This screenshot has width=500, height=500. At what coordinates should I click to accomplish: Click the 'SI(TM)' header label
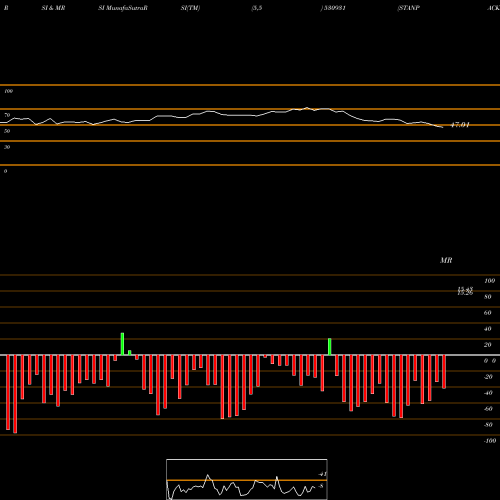click(190, 8)
